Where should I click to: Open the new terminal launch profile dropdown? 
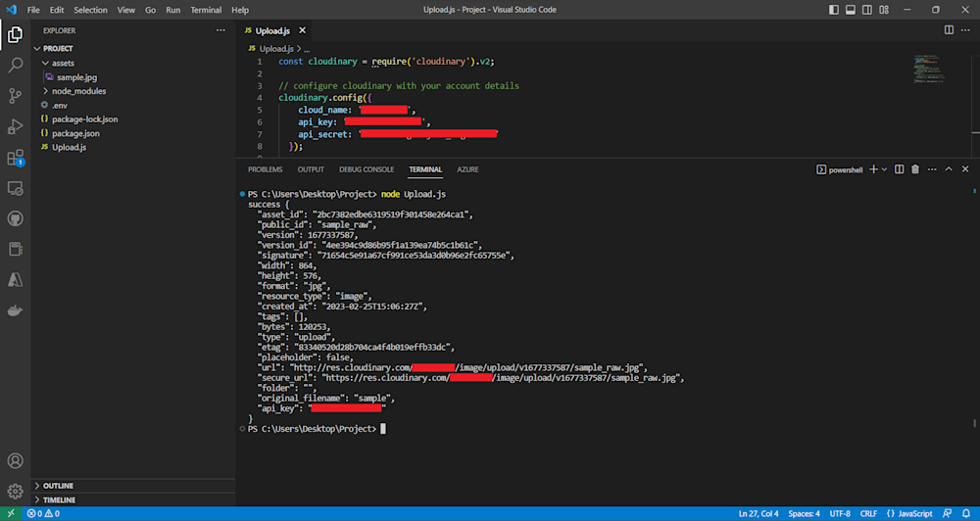pos(884,169)
